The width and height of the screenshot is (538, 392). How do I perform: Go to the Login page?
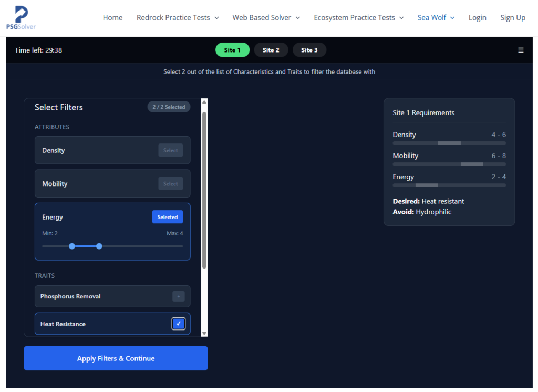[477, 18]
